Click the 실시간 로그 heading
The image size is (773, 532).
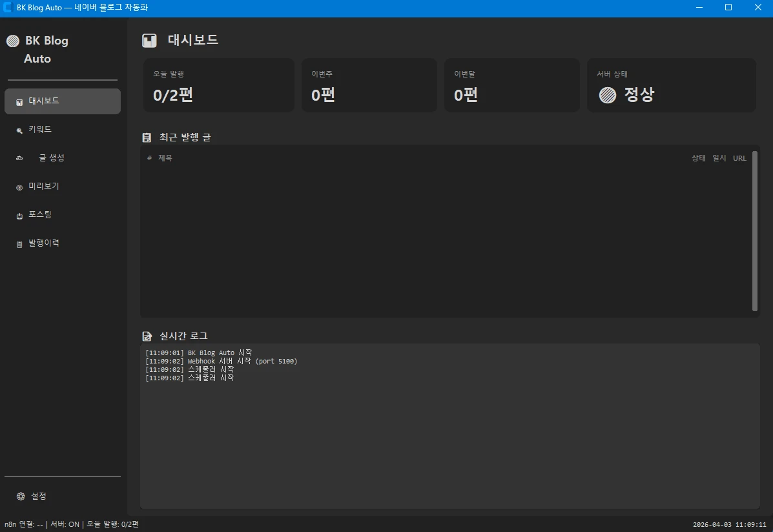pos(183,336)
